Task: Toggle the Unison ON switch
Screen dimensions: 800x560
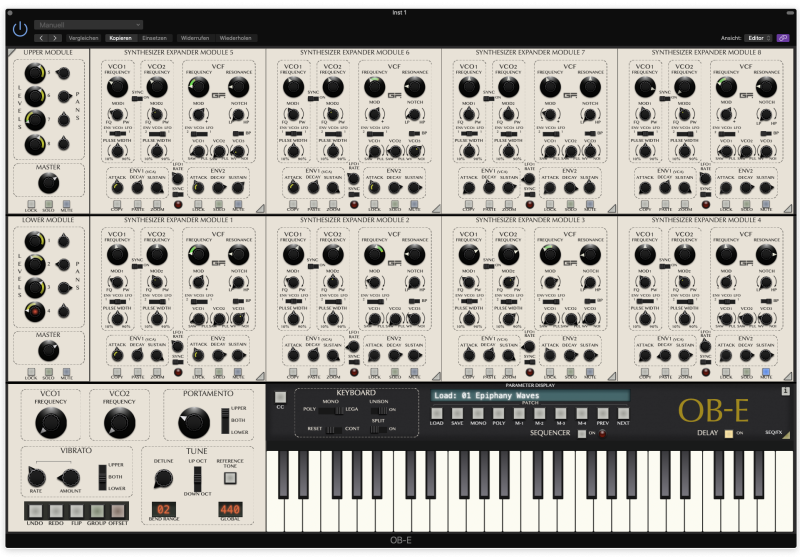Action: click(x=379, y=410)
